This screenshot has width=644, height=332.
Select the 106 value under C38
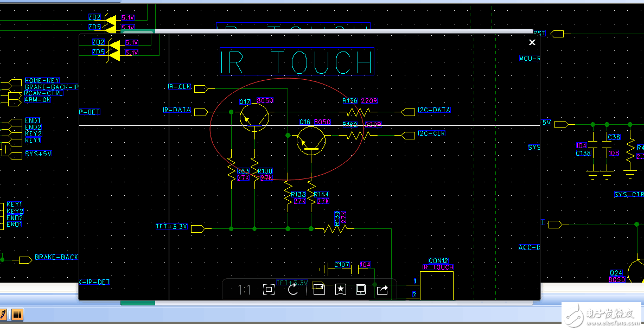[614, 154]
